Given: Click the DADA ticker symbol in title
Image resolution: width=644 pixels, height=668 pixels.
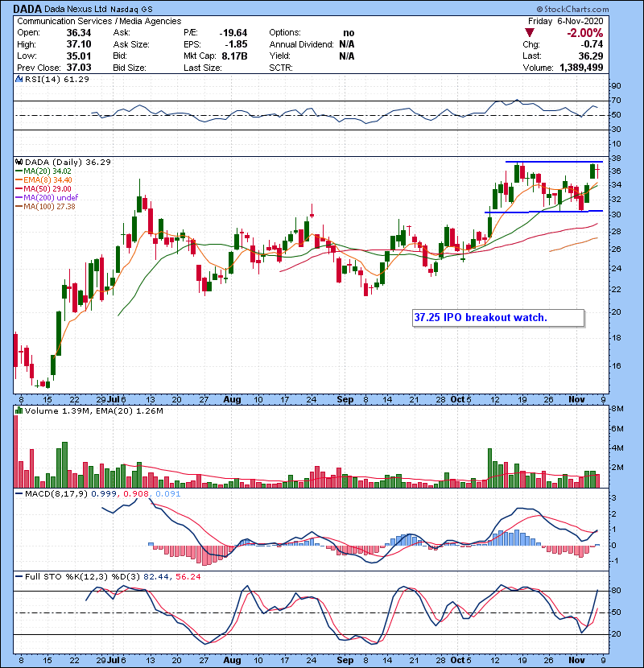Looking at the screenshot, I should 27,9.
